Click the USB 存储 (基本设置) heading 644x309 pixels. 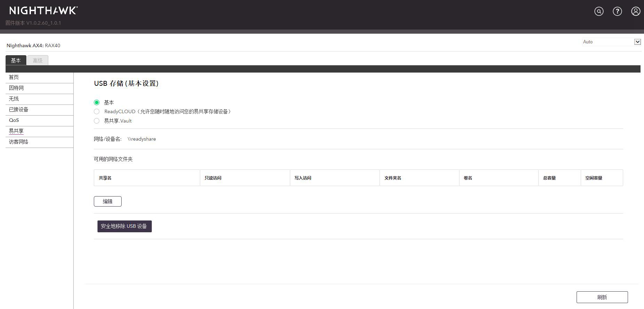[126, 83]
